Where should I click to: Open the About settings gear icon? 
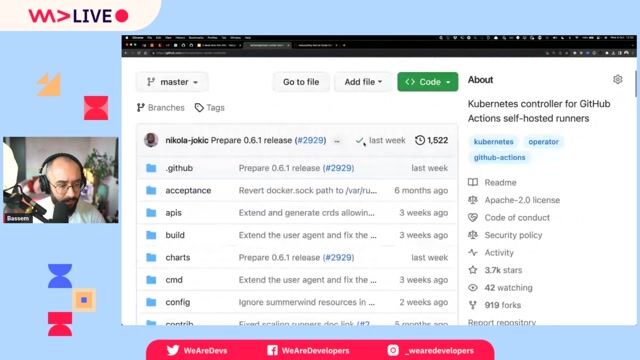(x=618, y=80)
